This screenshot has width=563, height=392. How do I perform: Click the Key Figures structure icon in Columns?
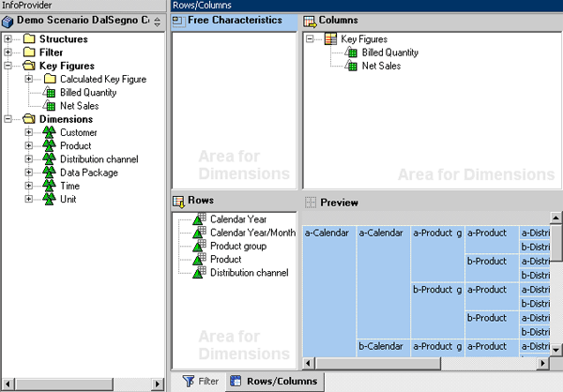(330, 38)
